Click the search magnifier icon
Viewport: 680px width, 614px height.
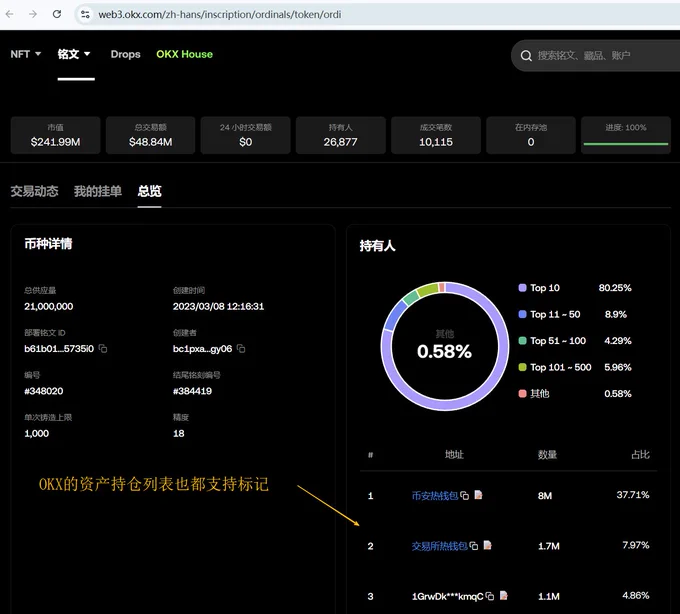coord(526,56)
